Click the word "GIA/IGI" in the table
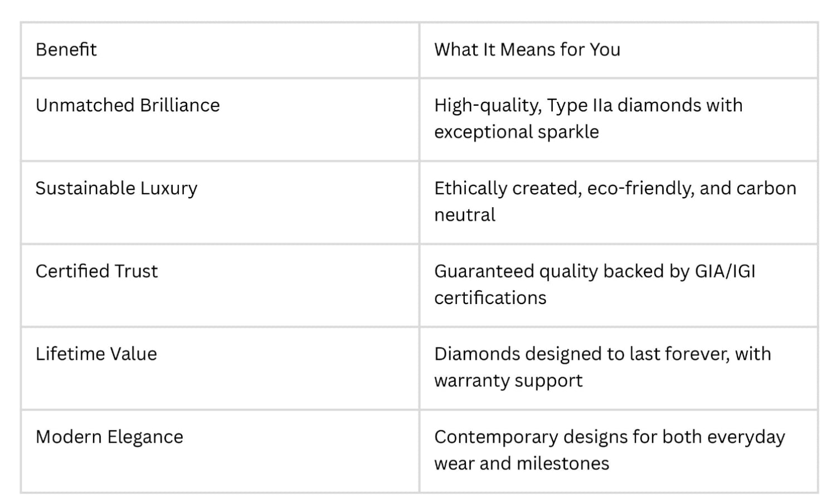 725,271
